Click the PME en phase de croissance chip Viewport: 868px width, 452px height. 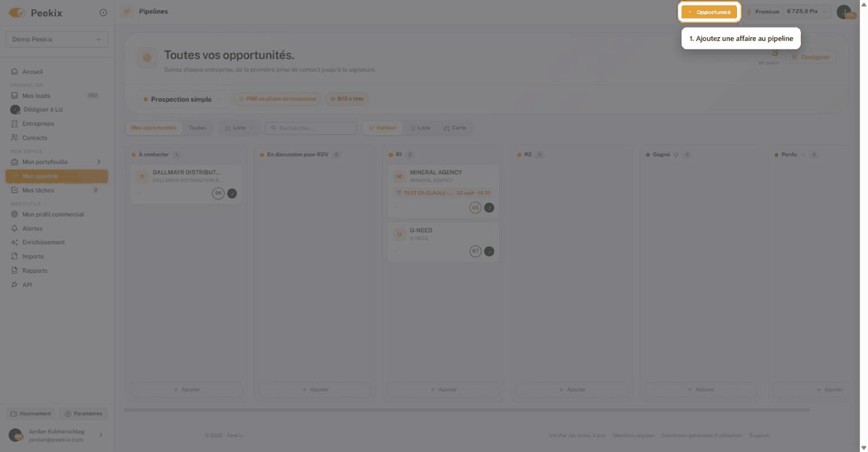pyautogui.click(x=277, y=99)
